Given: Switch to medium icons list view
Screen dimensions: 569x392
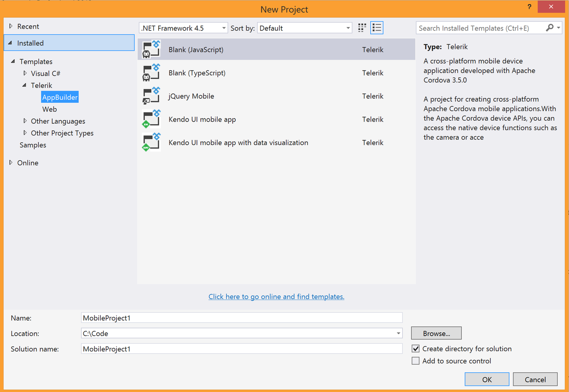Looking at the screenshot, I should 377,28.
